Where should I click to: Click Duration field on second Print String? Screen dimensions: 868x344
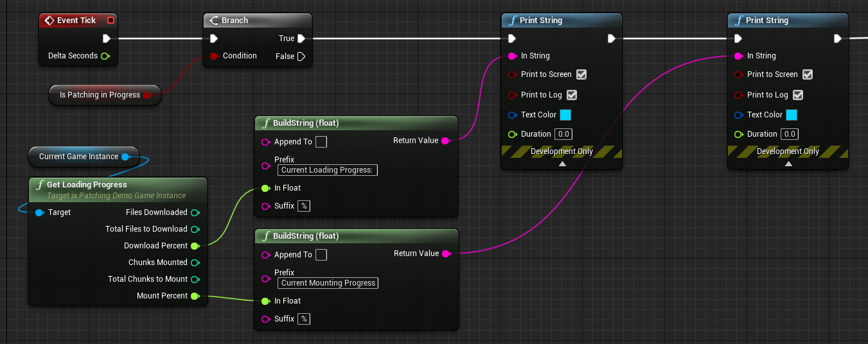(790, 134)
